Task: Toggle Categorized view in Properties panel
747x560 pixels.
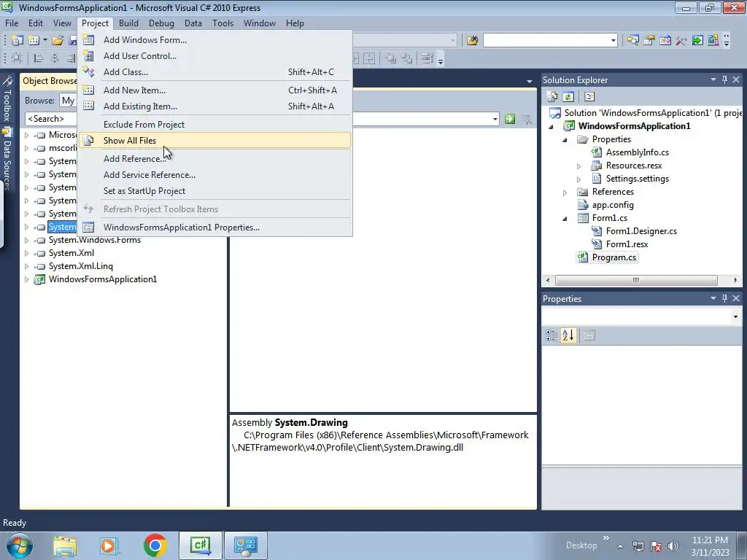Action: click(x=551, y=335)
